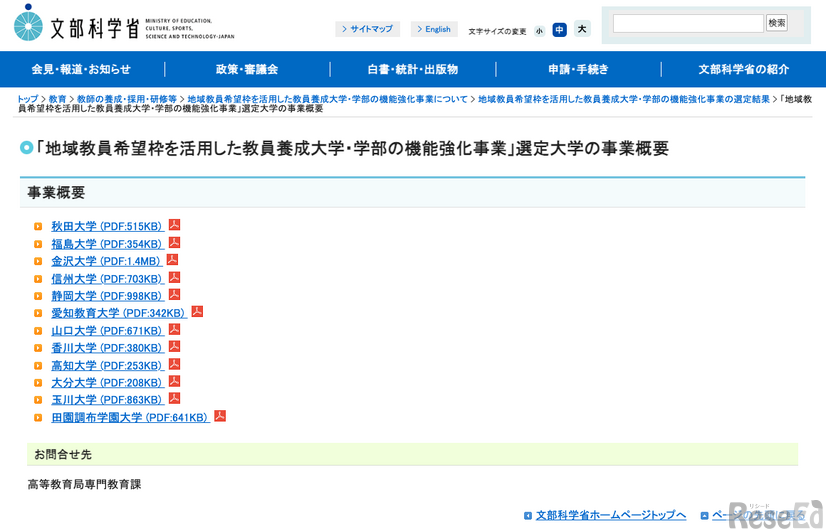Open the 文部科学省の紹介 menu
Image resolution: width=826 pixels, height=531 pixels.
pos(743,69)
